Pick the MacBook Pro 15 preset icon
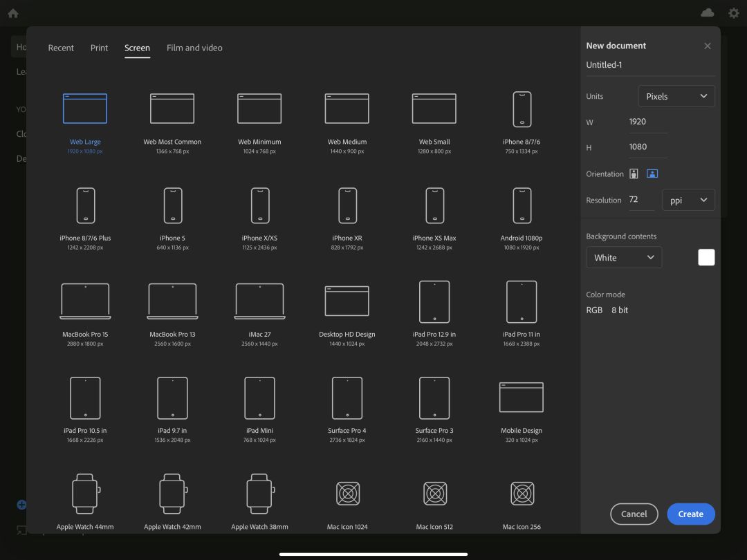 (x=85, y=301)
